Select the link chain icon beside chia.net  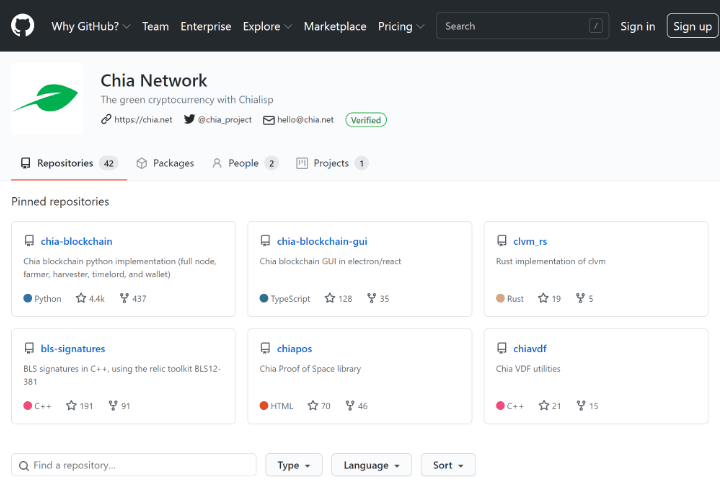106,119
